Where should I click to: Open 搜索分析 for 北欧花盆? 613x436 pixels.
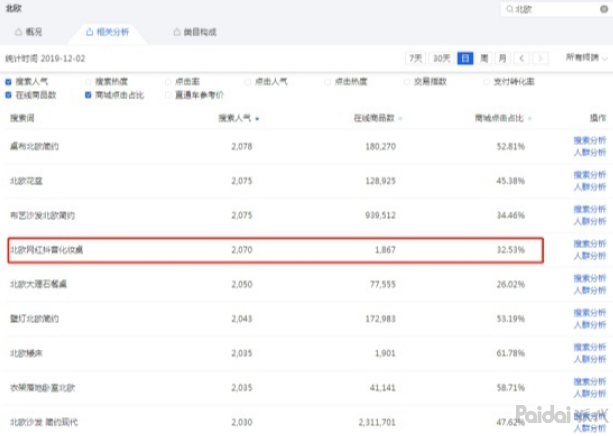pos(590,175)
